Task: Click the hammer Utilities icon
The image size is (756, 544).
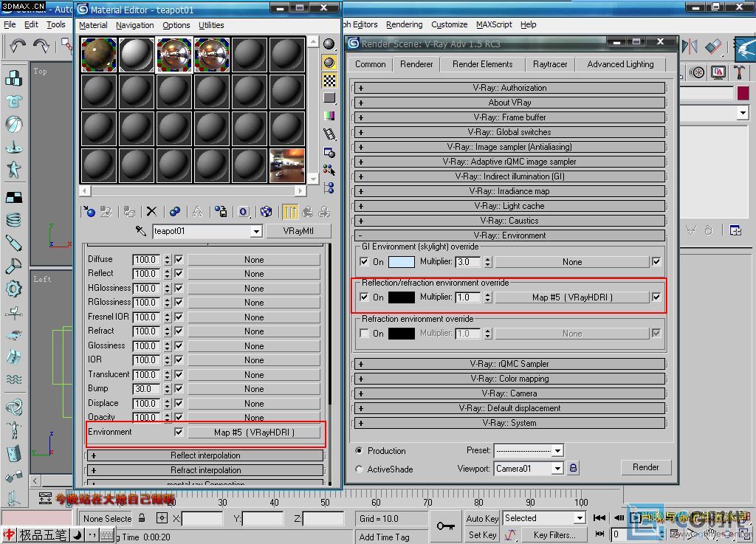Action: [738, 73]
